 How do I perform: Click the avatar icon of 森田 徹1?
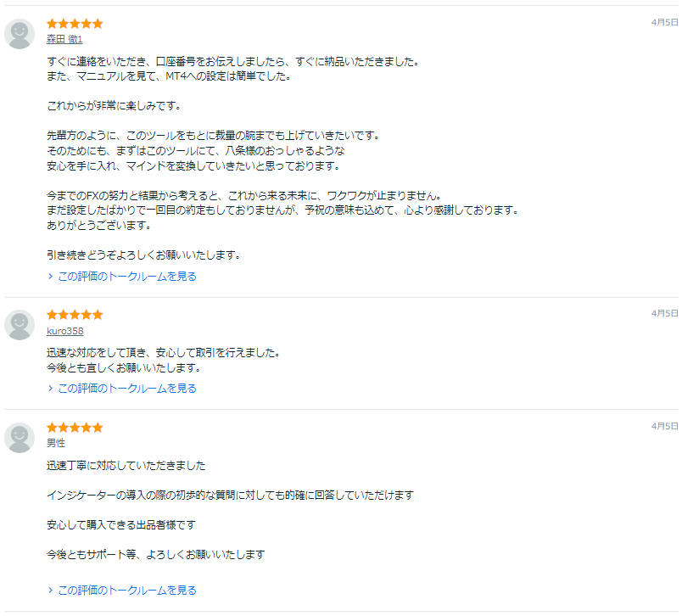pyautogui.click(x=20, y=33)
